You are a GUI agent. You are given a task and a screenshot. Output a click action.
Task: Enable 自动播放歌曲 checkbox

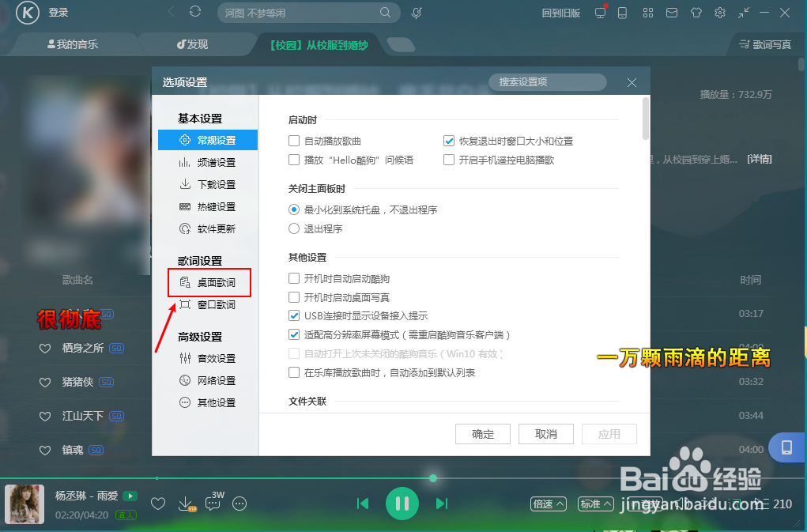[294, 141]
